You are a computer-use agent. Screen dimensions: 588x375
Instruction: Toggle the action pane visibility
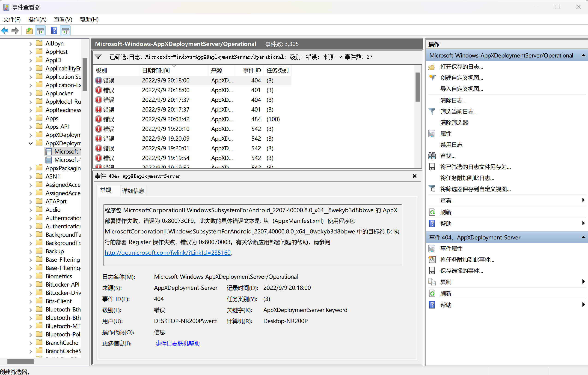65,30
